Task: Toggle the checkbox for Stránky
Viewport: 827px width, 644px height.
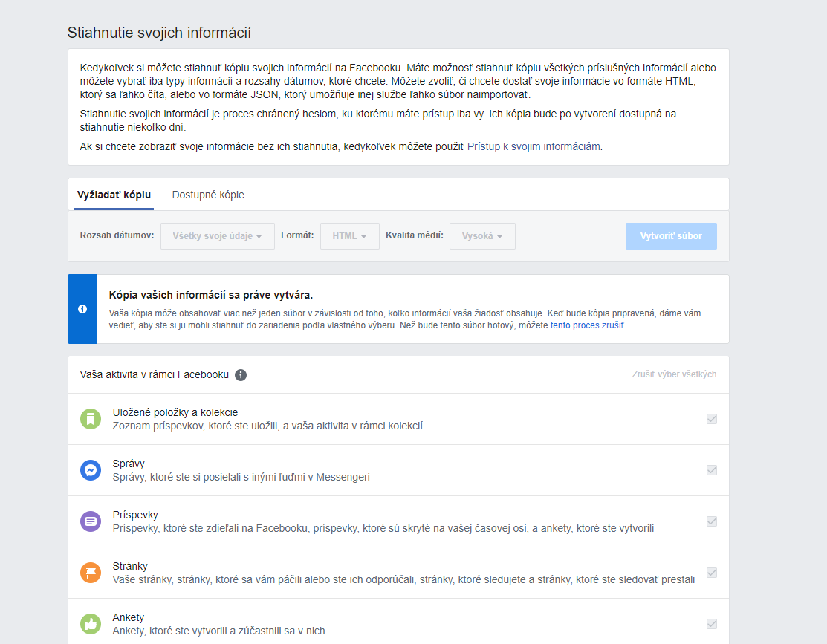Action: (x=712, y=572)
